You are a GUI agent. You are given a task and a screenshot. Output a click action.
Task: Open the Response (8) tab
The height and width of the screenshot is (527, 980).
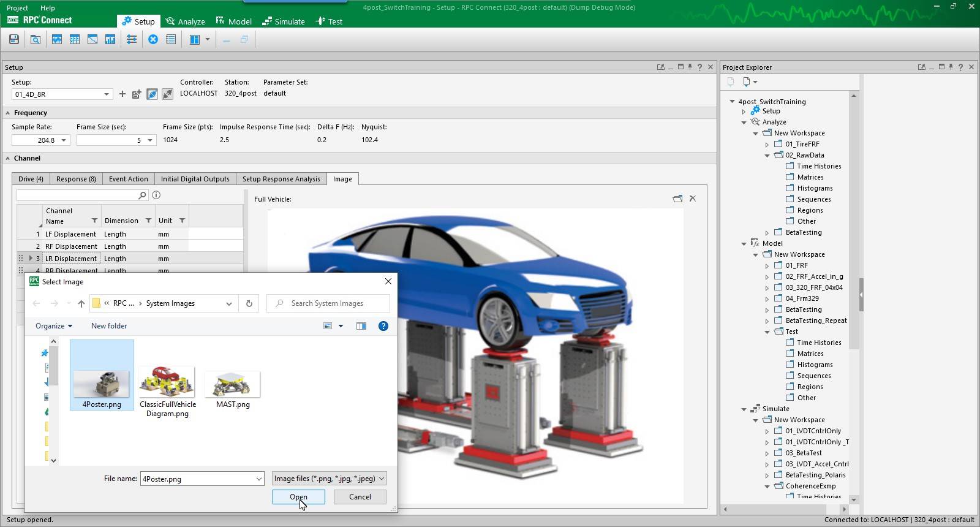pos(76,179)
